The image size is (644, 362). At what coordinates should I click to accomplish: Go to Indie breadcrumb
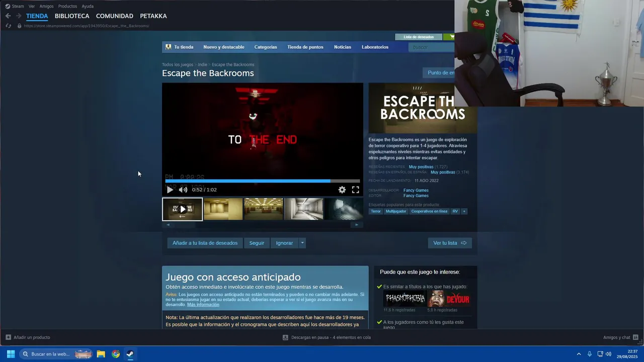coord(202,64)
